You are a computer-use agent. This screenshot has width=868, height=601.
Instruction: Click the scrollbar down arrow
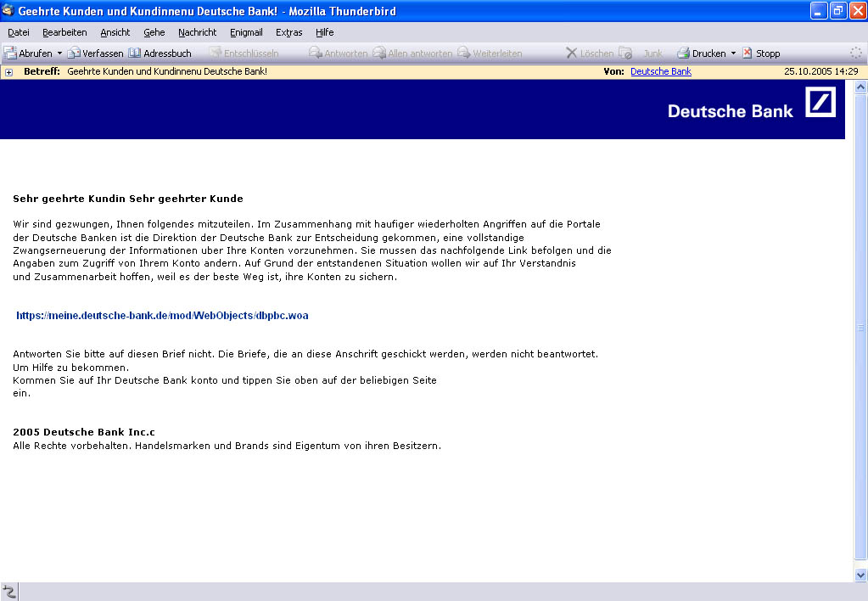click(x=861, y=575)
